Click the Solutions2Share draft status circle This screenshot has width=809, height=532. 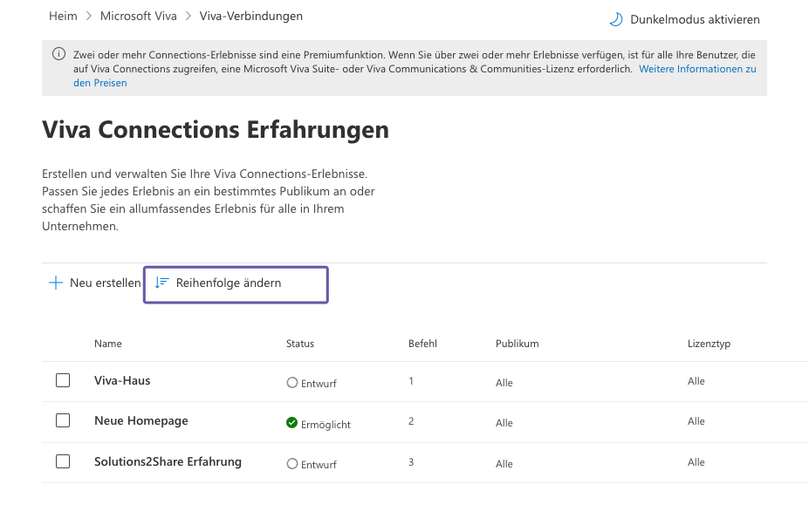[292, 463]
